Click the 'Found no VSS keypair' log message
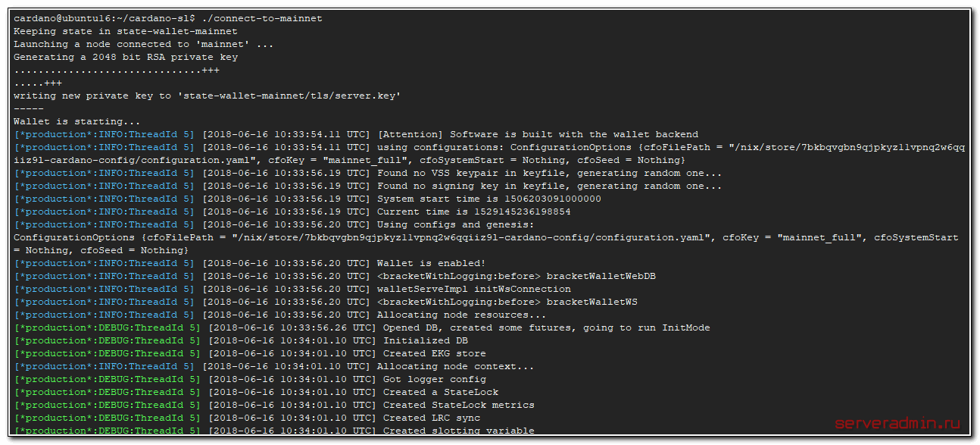The width and height of the screenshot is (980, 445). (x=549, y=173)
